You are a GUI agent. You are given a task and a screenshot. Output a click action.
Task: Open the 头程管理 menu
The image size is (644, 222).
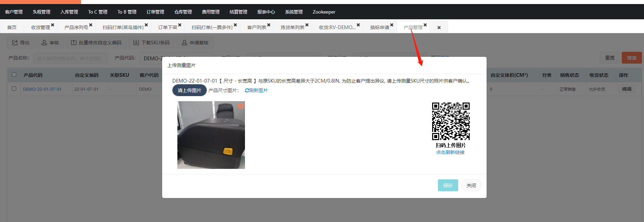(x=42, y=12)
